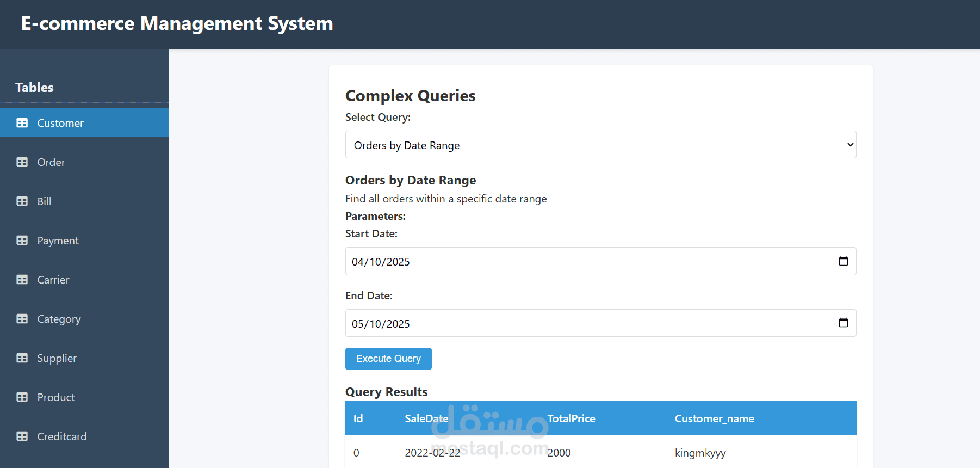Click the table icon beside Customer
The height and width of the screenshot is (468, 980).
click(22, 123)
